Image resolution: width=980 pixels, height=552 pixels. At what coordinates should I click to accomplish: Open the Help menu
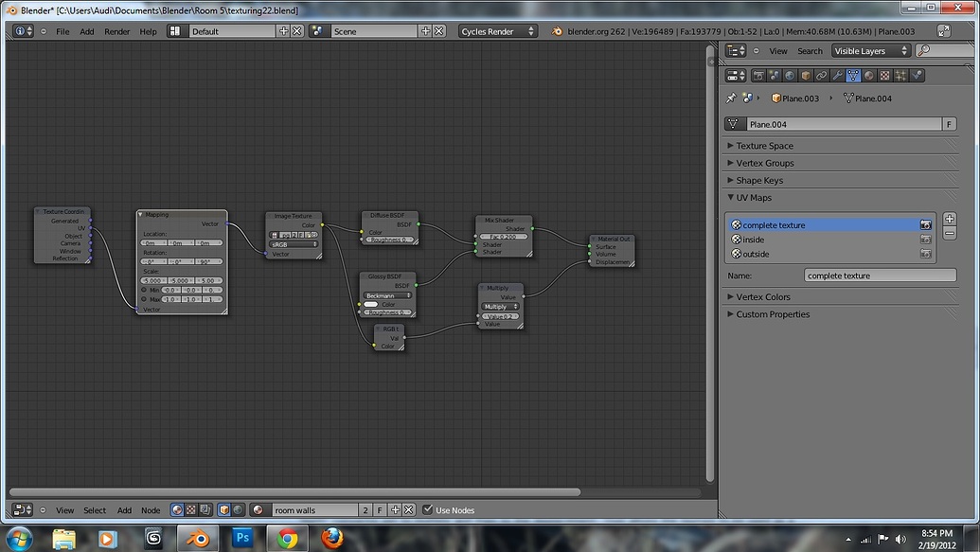click(148, 31)
